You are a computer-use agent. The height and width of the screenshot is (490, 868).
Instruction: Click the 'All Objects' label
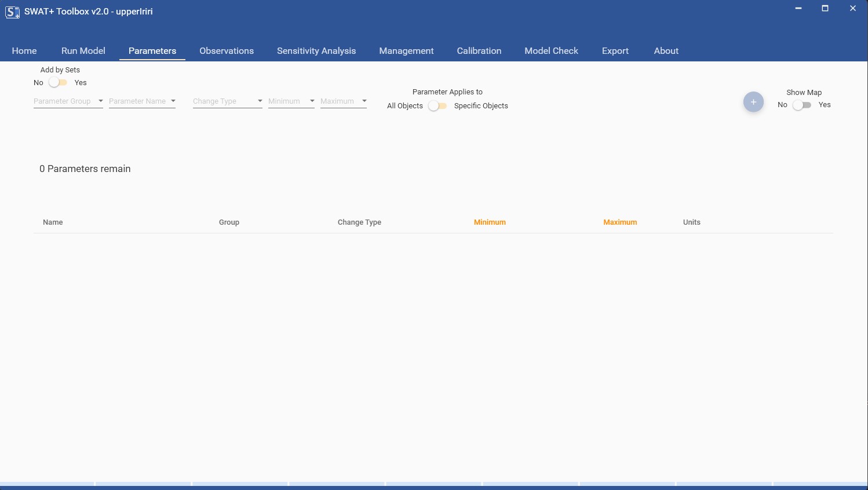(405, 106)
